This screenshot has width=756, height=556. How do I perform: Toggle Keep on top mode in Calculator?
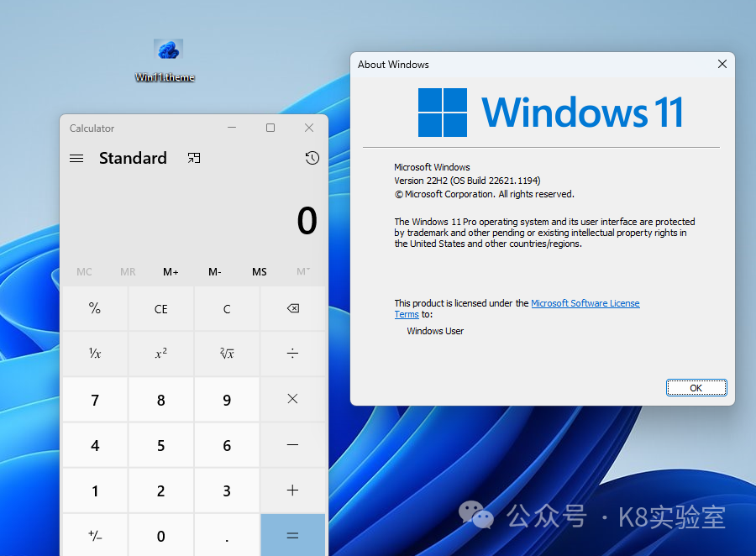194,158
